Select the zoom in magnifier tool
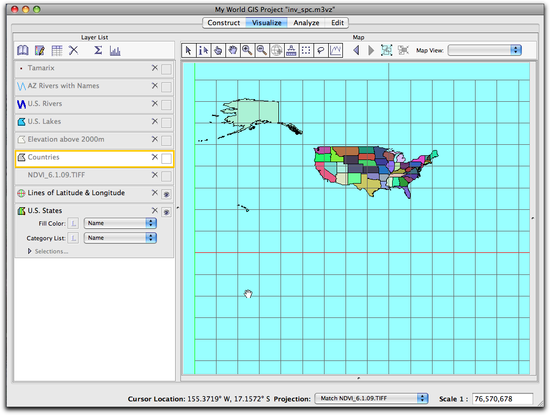This screenshot has height=415, width=550. click(x=247, y=51)
